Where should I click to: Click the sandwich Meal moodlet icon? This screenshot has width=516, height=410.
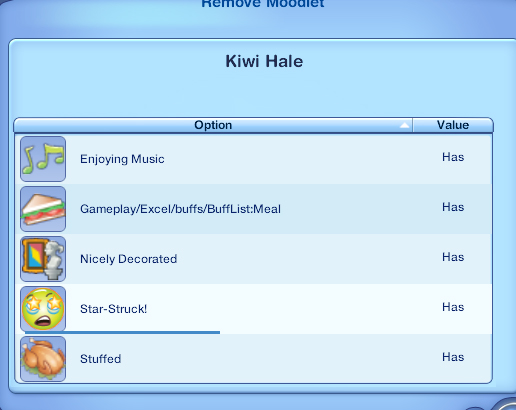43,209
